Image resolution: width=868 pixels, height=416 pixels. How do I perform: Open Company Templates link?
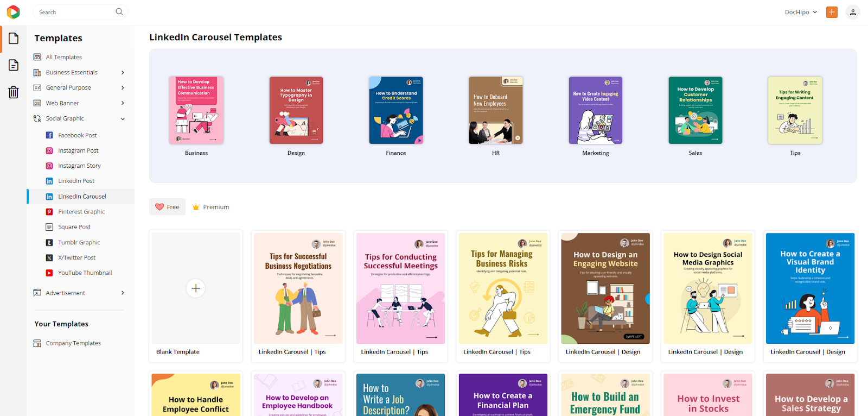tap(73, 343)
